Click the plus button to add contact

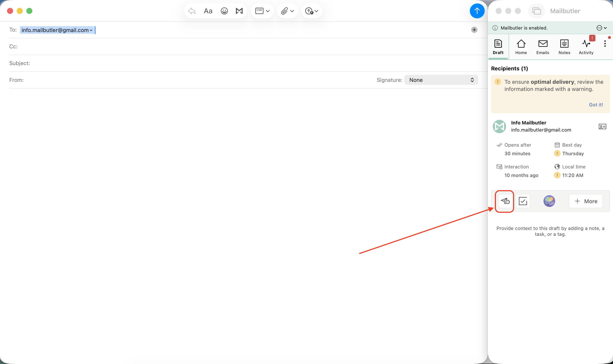click(474, 30)
